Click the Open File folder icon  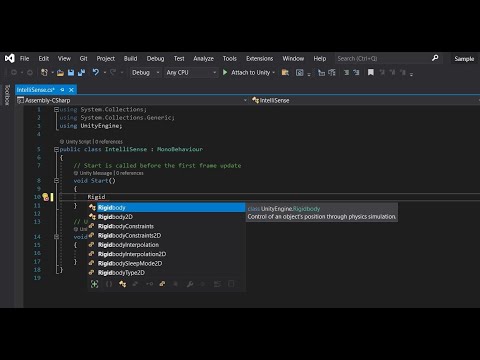[60, 73]
